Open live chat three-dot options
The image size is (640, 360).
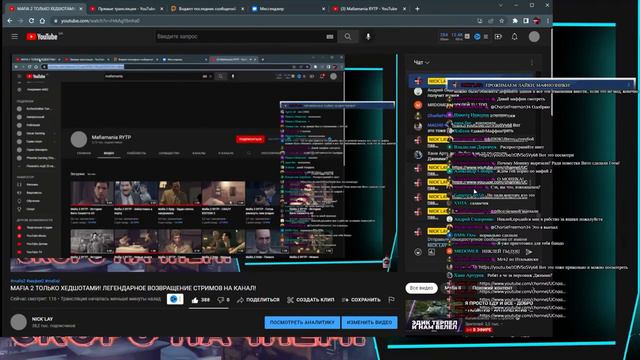[532, 62]
